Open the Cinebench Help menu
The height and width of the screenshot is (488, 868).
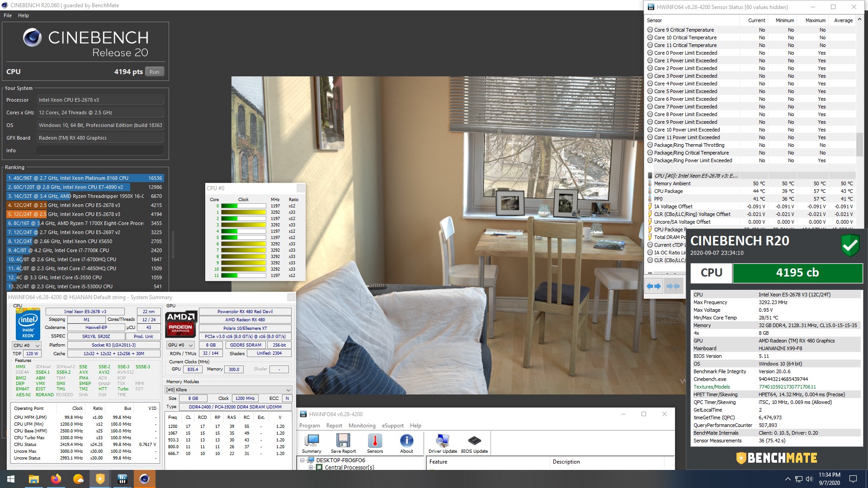(x=24, y=15)
